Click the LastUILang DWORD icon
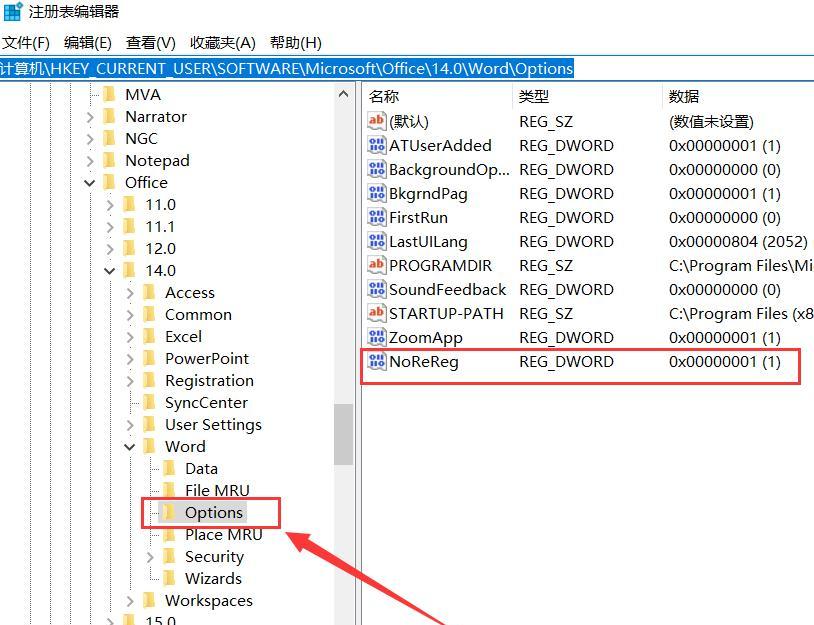814x625 pixels. 376,241
